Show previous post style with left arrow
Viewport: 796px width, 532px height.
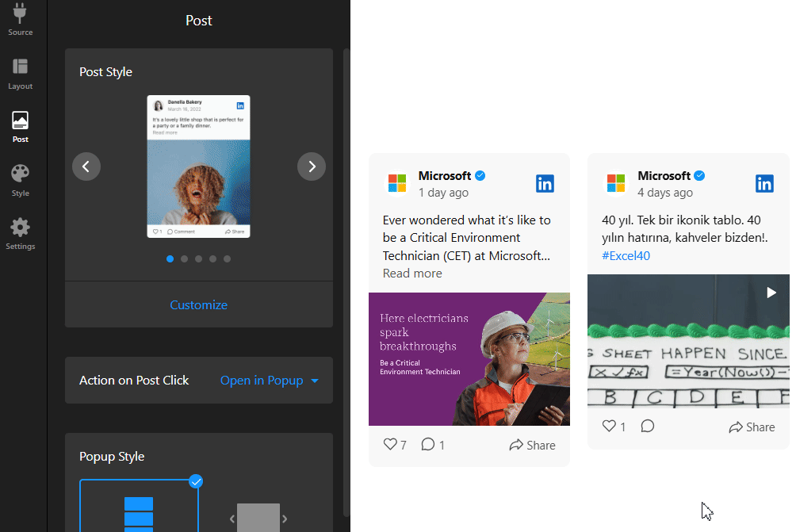[86, 166]
